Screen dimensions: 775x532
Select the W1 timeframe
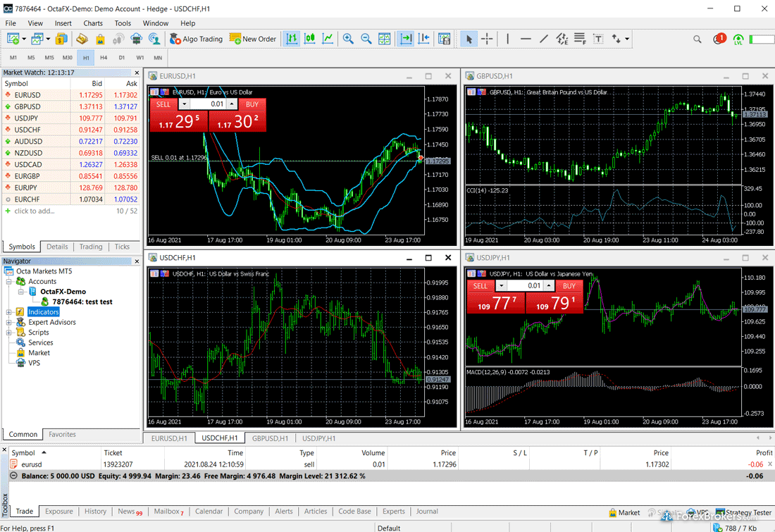pos(140,57)
